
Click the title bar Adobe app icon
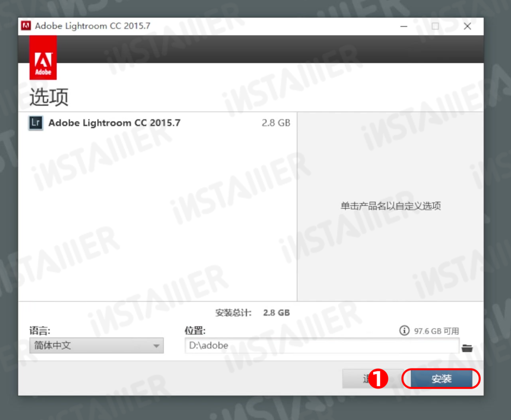coord(26,26)
